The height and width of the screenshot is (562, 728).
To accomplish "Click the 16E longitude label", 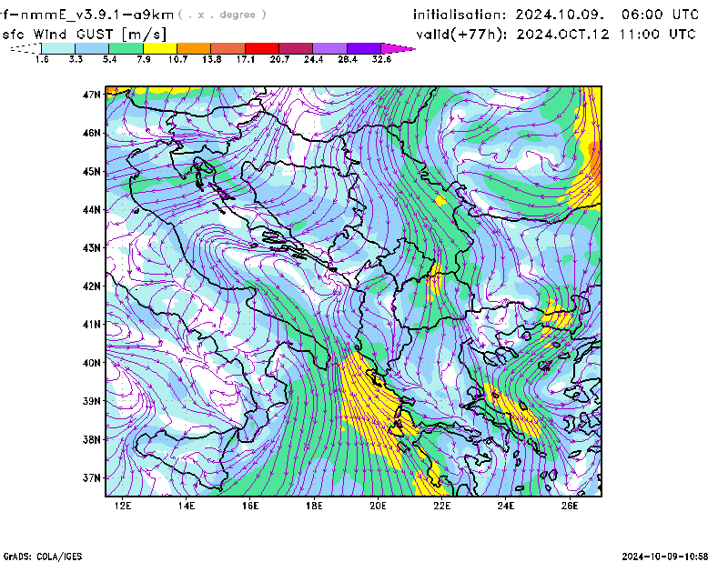I will point(250,506).
